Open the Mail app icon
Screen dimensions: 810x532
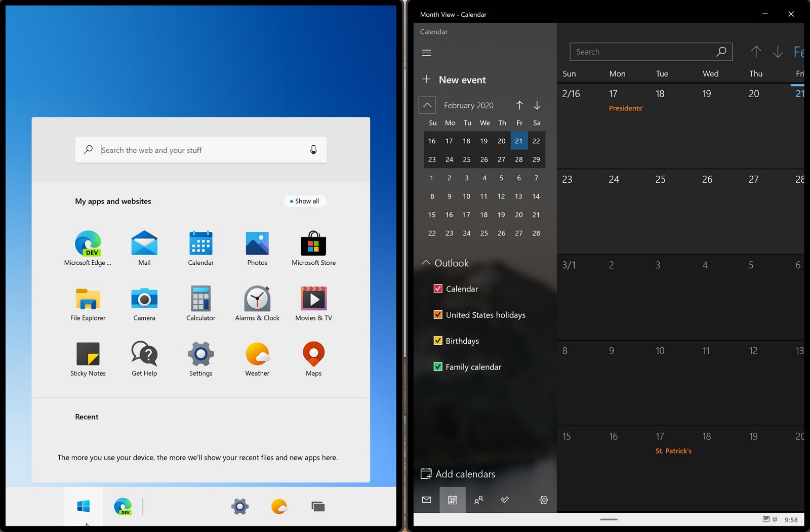tap(144, 243)
